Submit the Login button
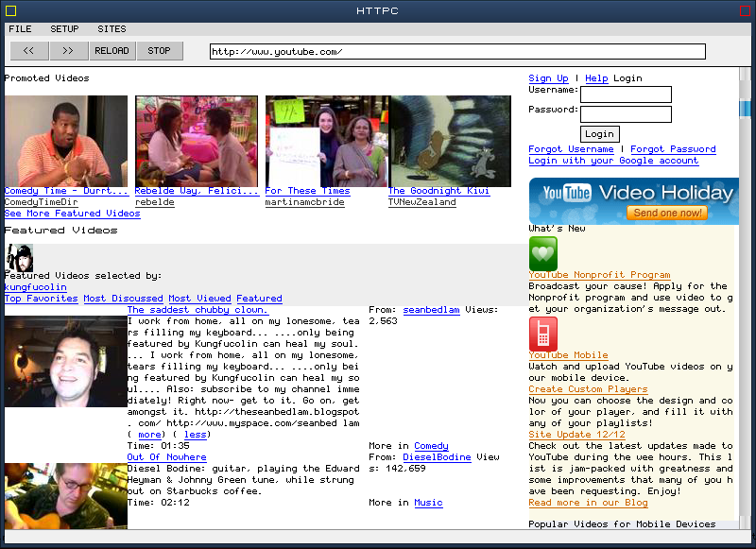 click(599, 134)
